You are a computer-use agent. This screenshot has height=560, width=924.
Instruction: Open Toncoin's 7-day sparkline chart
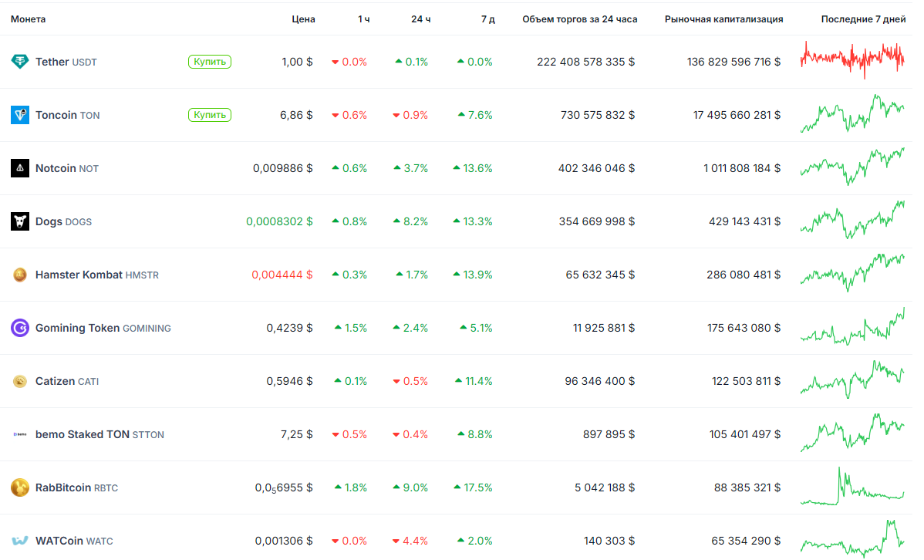852,113
